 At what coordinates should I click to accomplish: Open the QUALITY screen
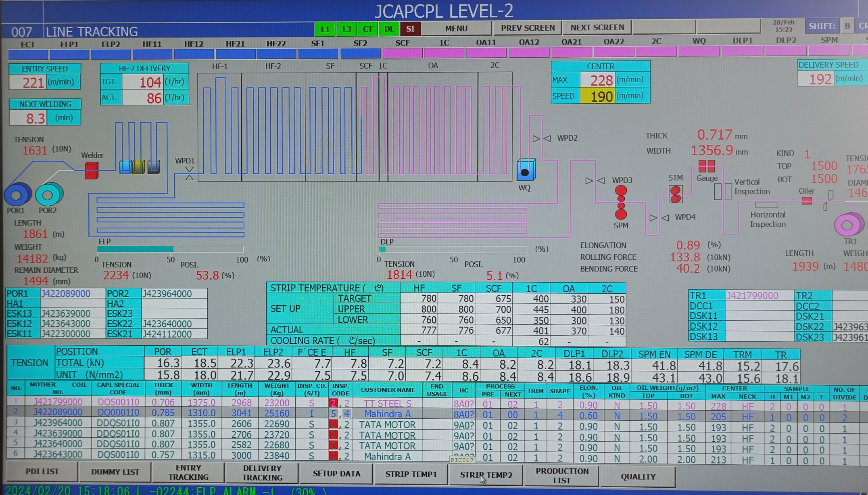tap(638, 477)
